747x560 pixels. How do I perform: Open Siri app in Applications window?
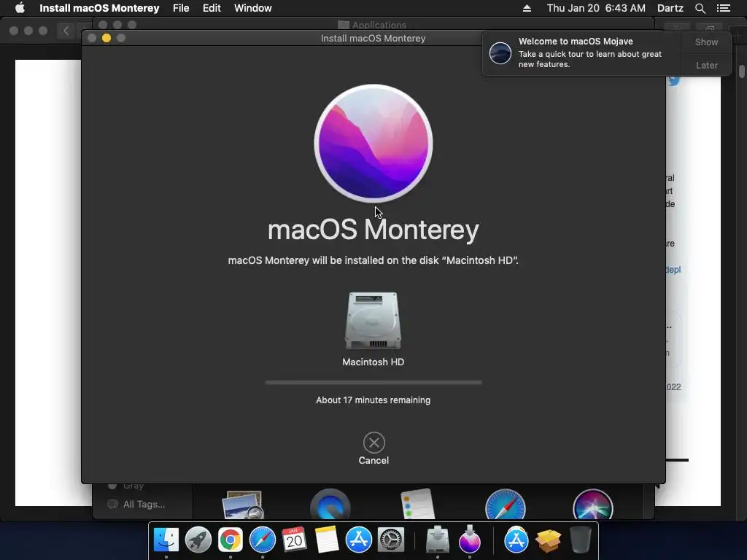(593, 505)
